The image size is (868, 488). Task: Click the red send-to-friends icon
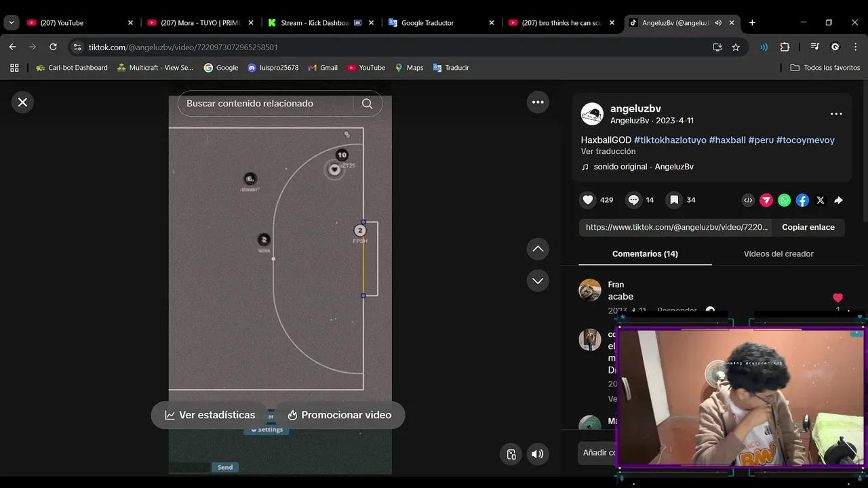pos(766,200)
